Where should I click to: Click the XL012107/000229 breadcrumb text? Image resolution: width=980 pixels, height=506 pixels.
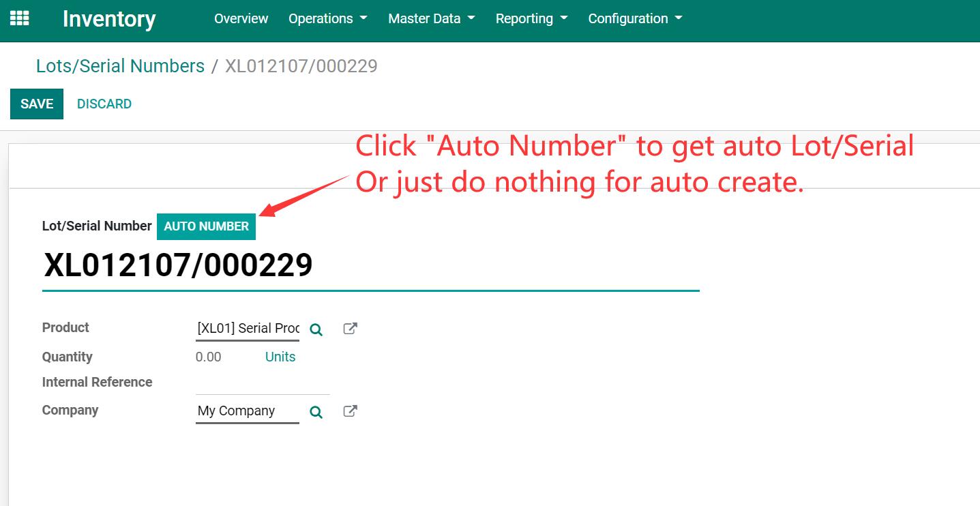(x=301, y=66)
